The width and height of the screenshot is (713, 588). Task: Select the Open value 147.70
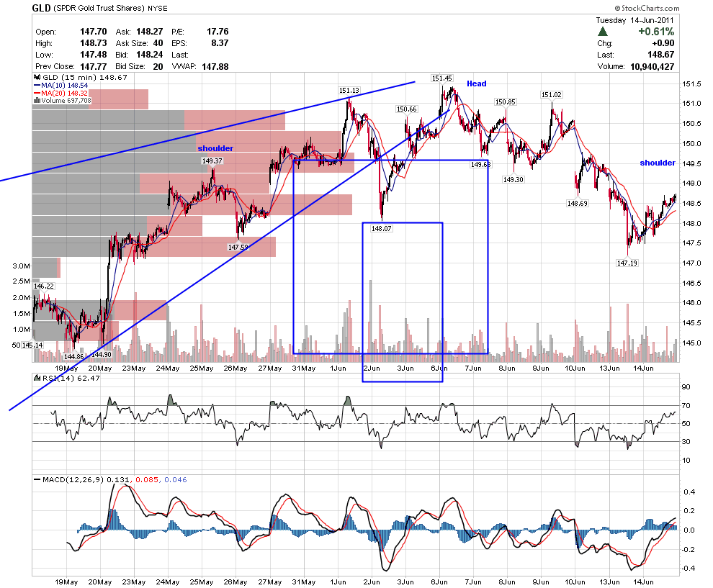[93, 32]
